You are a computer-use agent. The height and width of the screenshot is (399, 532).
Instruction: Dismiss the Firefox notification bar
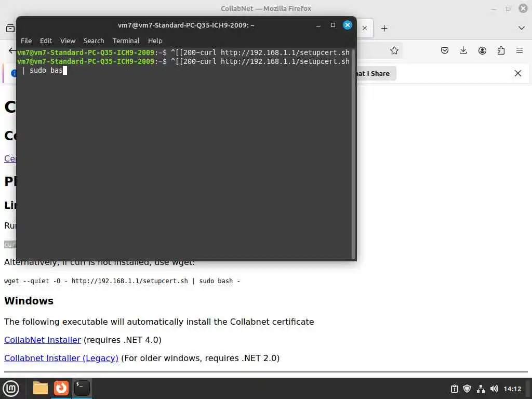518,73
